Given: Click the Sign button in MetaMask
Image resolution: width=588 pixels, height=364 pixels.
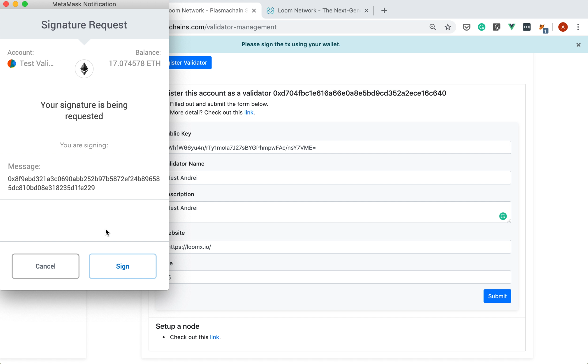Looking at the screenshot, I should pos(123,266).
